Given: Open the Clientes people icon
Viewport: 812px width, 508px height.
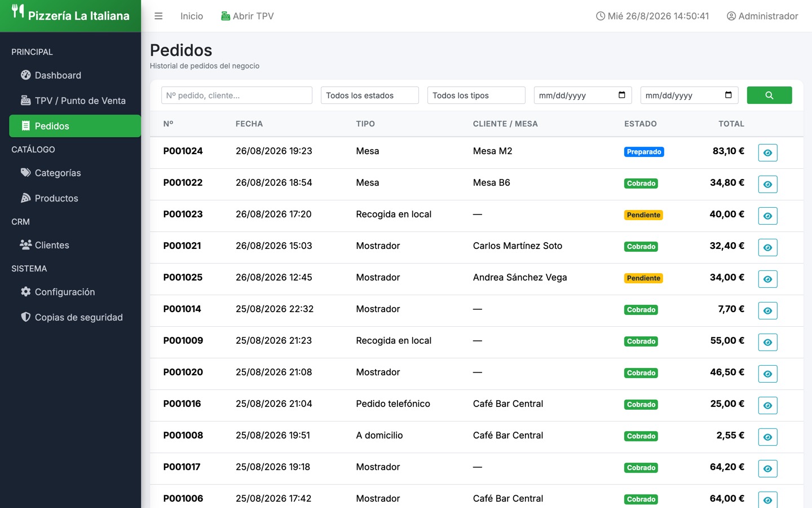Looking at the screenshot, I should point(25,245).
